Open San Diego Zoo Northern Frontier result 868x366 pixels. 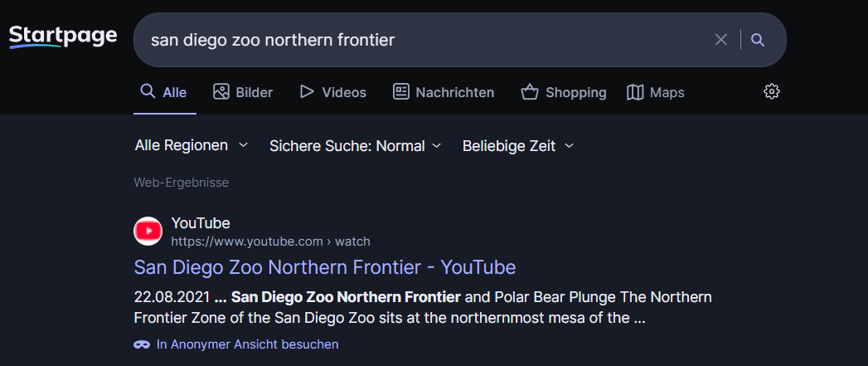[x=325, y=267]
